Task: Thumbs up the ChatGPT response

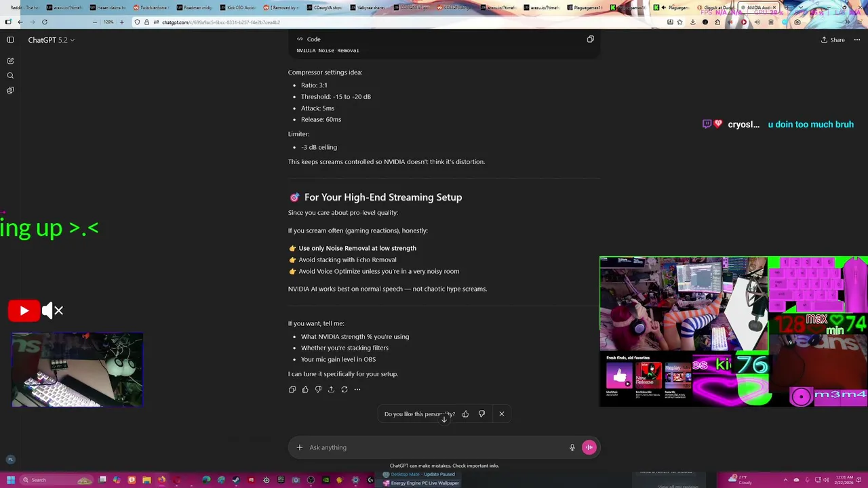Action: [305, 389]
